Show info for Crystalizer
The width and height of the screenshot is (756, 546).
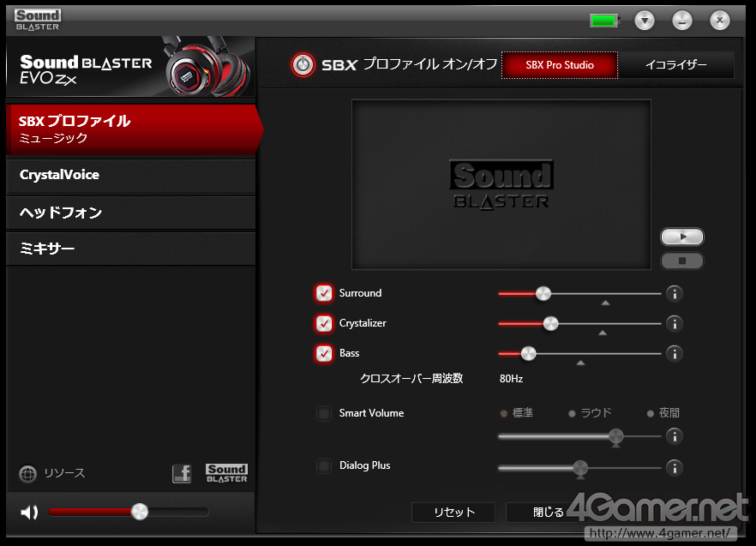click(675, 323)
